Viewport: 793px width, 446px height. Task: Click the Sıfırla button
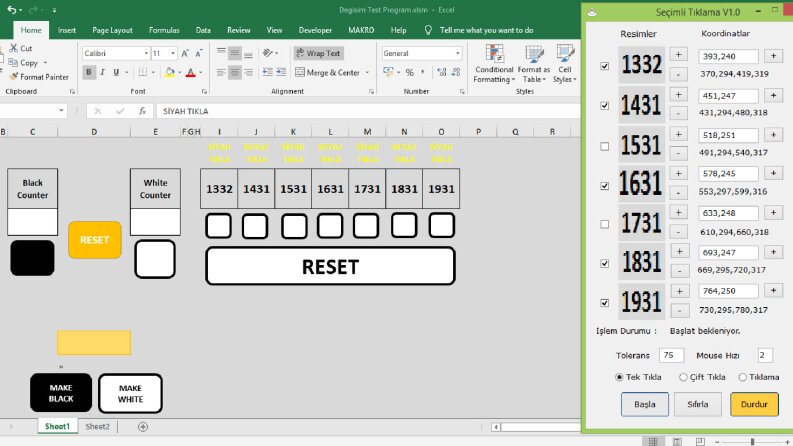698,405
